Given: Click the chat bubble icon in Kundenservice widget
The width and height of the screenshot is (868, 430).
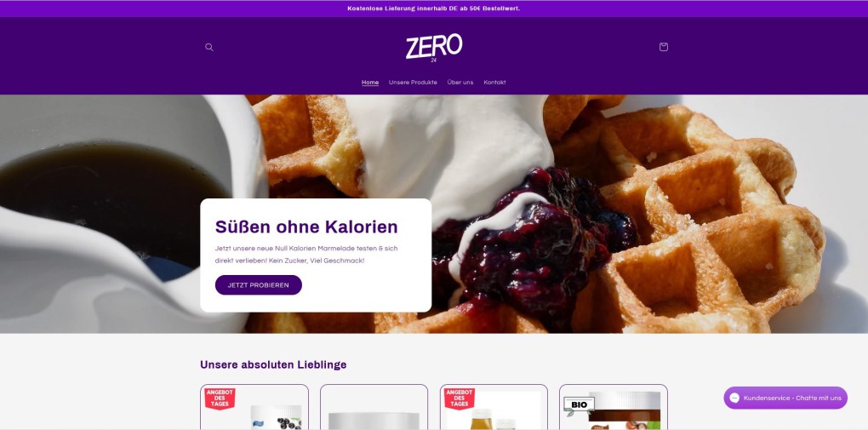Looking at the screenshot, I should (x=734, y=398).
